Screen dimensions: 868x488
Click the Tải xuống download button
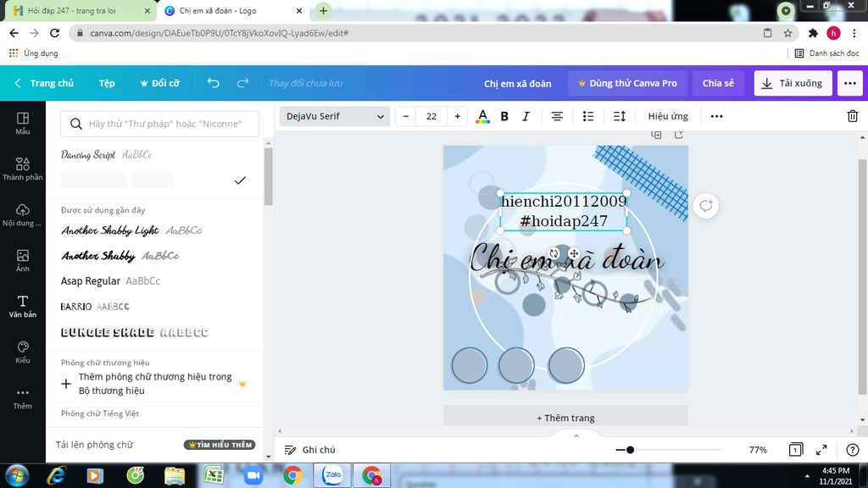(793, 83)
